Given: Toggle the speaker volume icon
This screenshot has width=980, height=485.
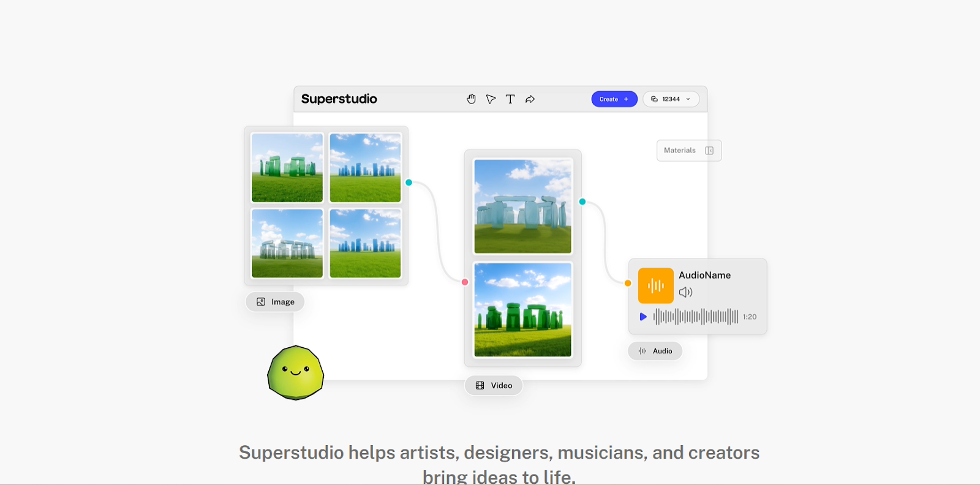Looking at the screenshot, I should click(x=685, y=292).
